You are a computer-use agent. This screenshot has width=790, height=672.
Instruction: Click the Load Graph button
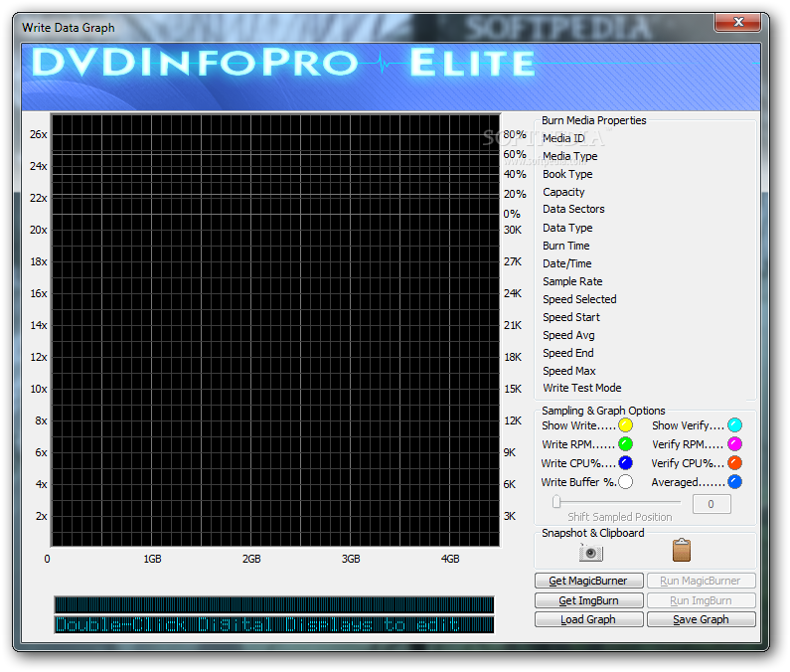(588, 619)
